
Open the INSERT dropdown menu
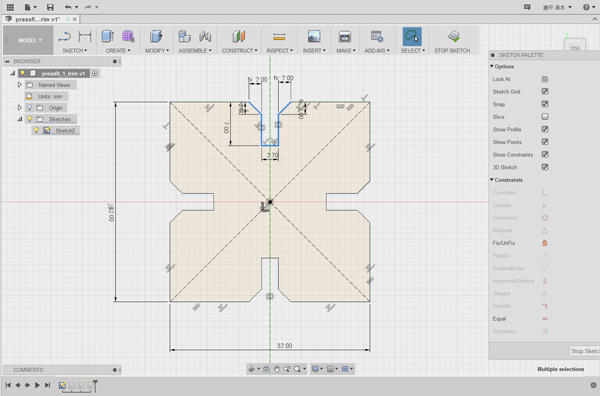[x=314, y=51]
